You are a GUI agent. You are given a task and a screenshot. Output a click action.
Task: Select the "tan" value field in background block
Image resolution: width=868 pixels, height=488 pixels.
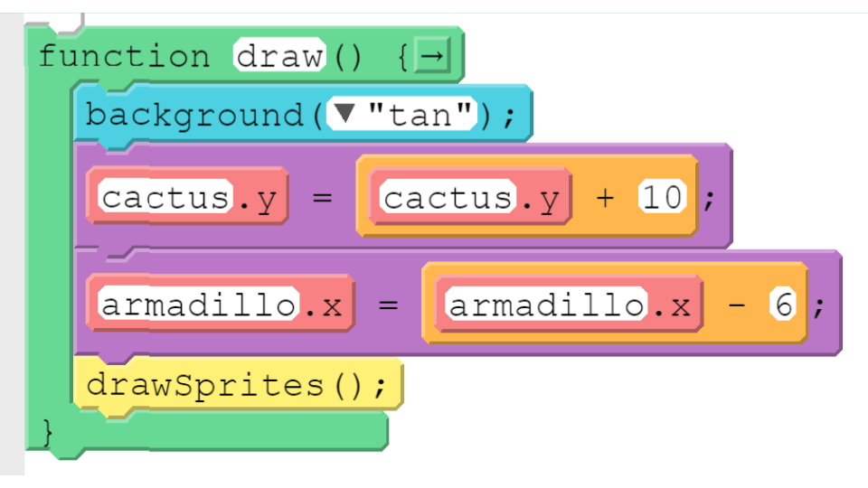(x=401, y=114)
